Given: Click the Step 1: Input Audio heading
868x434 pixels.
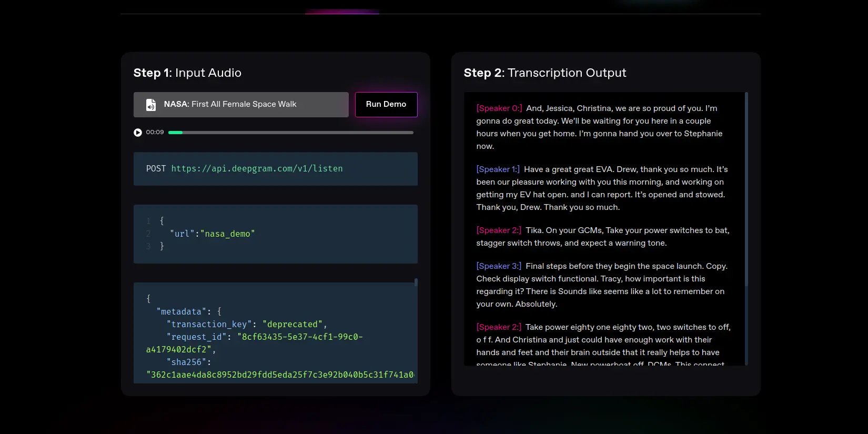Looking at the screenshot, I should point(187,73).
